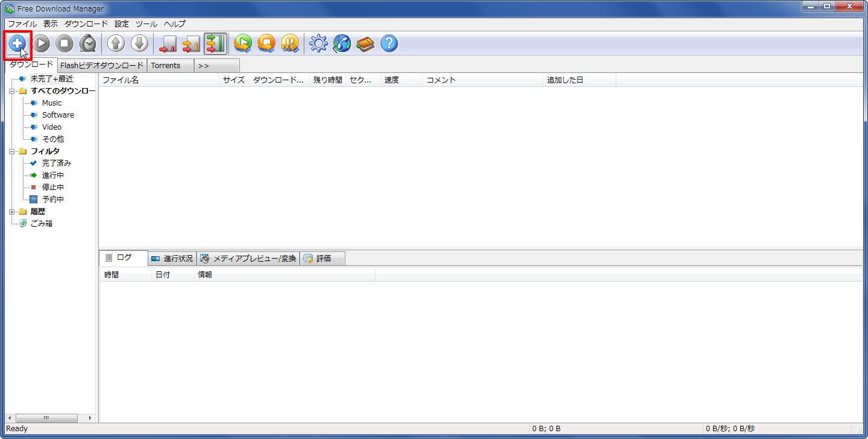
Task: Click the Start download play icon
Action: (x=41, y=43)
